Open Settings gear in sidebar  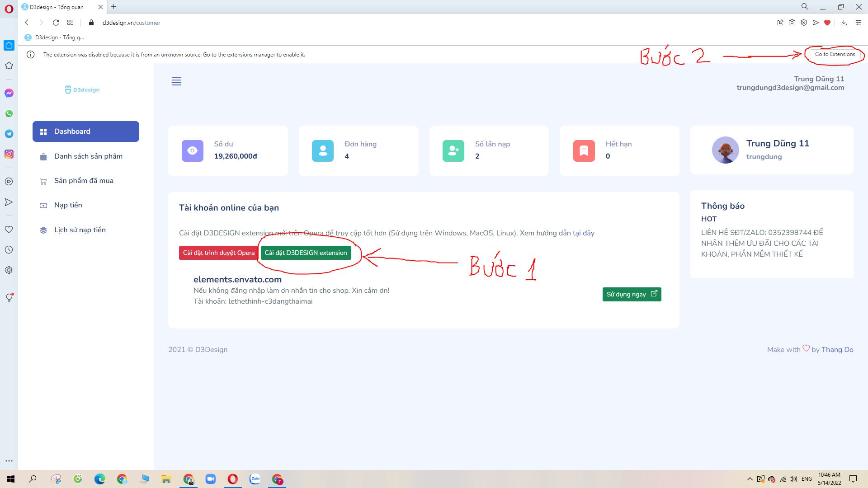pyautogui.click(x=9, y=270)
